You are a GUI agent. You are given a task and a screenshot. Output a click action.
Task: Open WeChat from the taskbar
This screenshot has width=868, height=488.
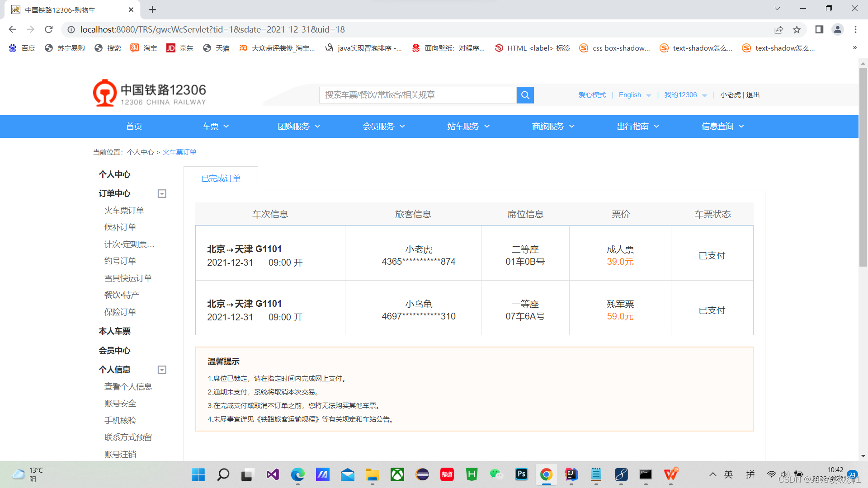click(496, 475)
